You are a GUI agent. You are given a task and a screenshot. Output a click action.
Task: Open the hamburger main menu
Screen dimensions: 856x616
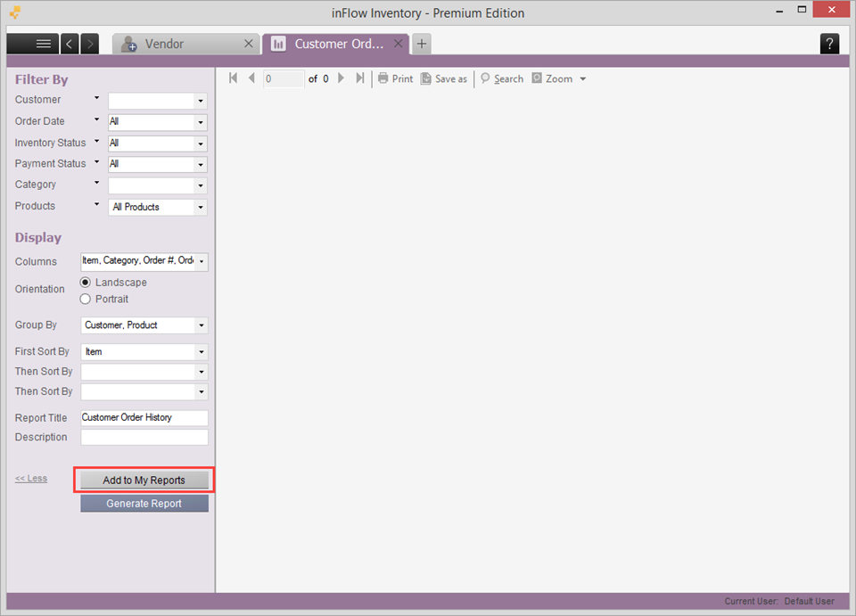pos(44,44)
